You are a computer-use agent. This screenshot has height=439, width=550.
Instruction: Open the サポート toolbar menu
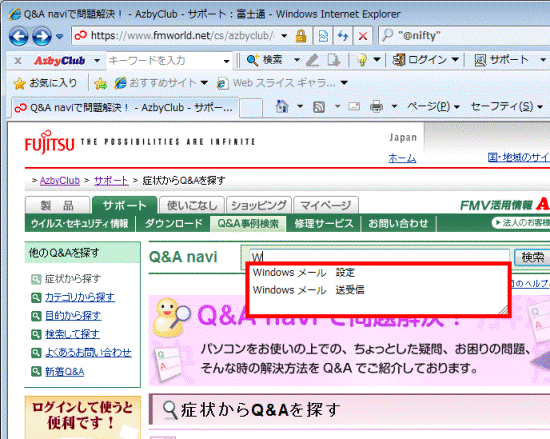pos(509,60)
